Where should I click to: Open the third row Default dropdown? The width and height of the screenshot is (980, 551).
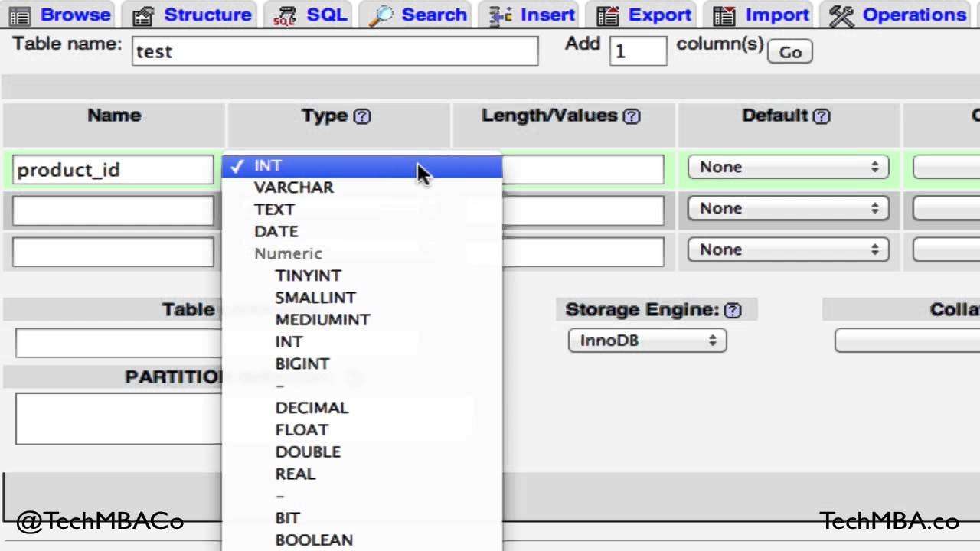(x=788, y=249)
